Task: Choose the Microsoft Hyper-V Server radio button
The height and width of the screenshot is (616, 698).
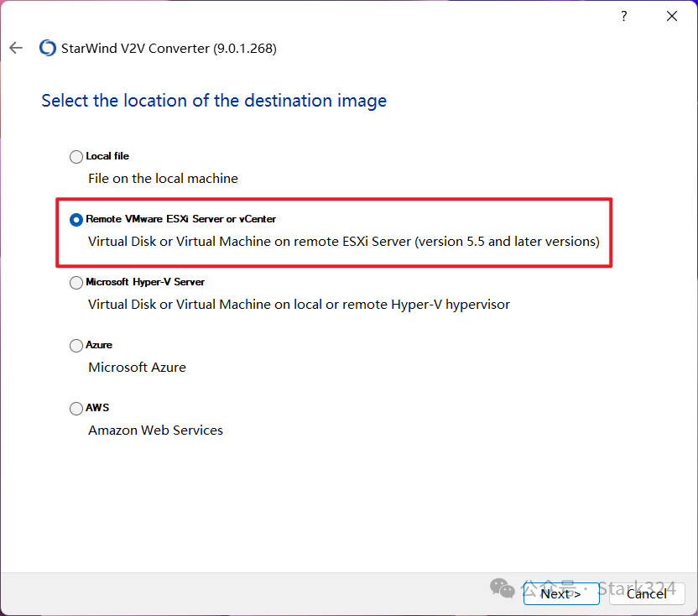Action: tap(76, 282)
